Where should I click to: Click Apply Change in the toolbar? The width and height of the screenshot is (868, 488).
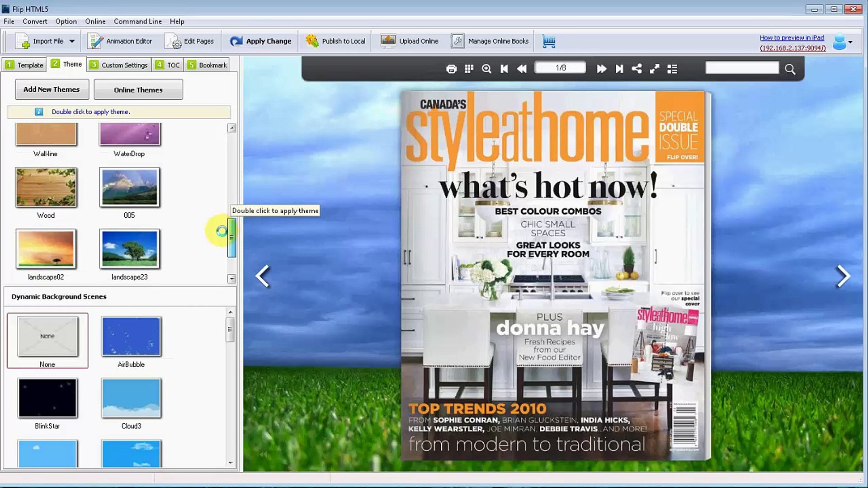tap(260, 41)
